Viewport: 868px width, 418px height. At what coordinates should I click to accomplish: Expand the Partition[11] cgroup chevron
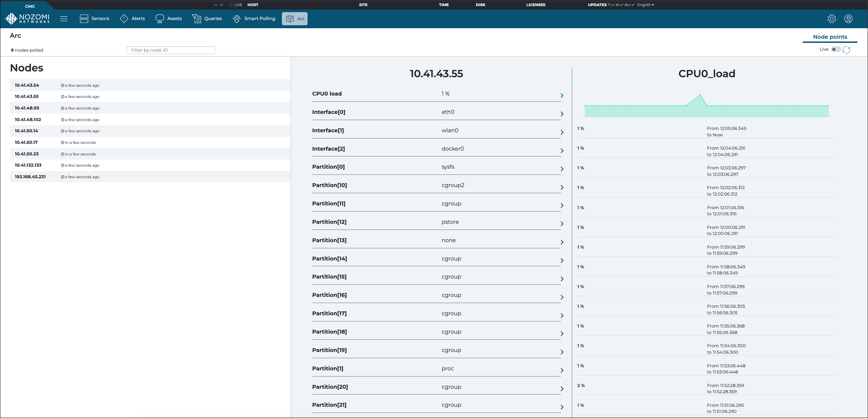tap(562, 205)
